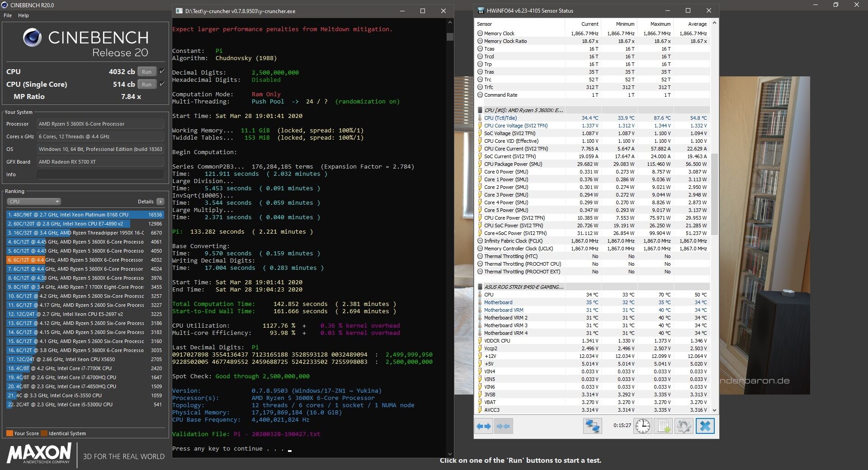
Task: Click the AMD Ryzen 5 3600X chip icon
Action: (480, 110)
